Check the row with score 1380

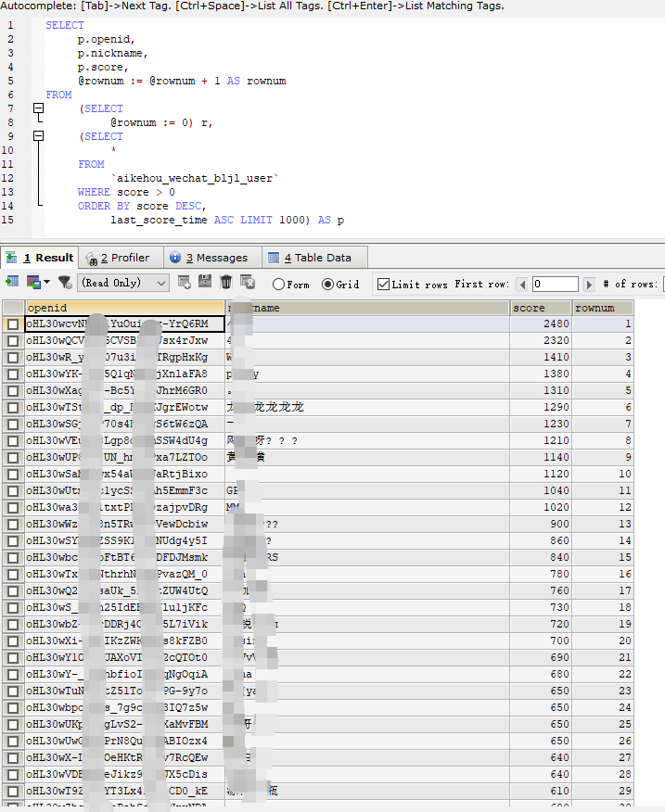(13, 374)
